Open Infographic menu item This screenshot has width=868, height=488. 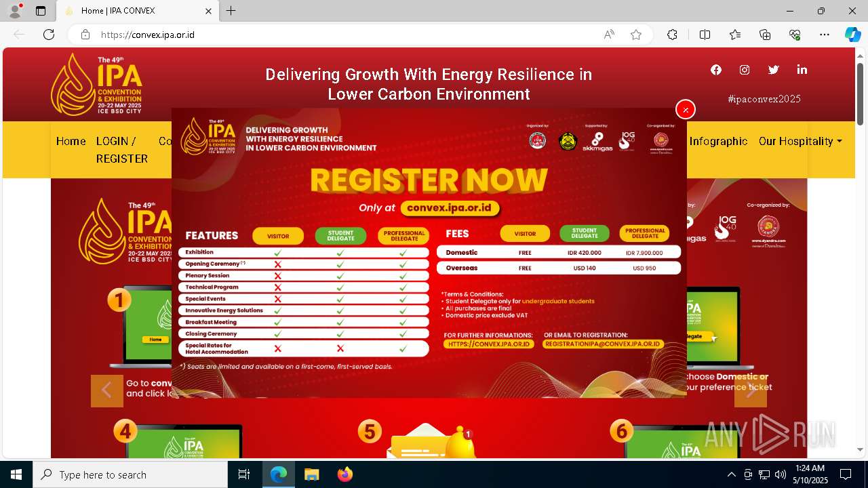[x=718, y=141]
